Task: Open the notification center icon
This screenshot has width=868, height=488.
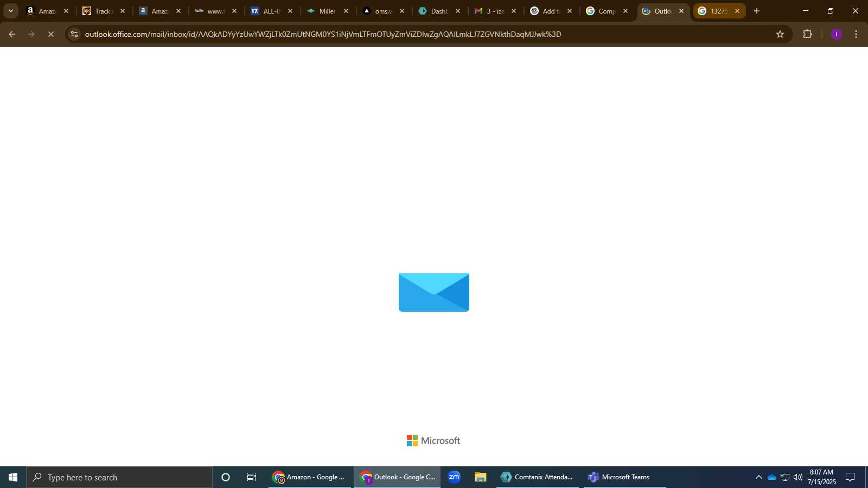Action: point(851,477)
